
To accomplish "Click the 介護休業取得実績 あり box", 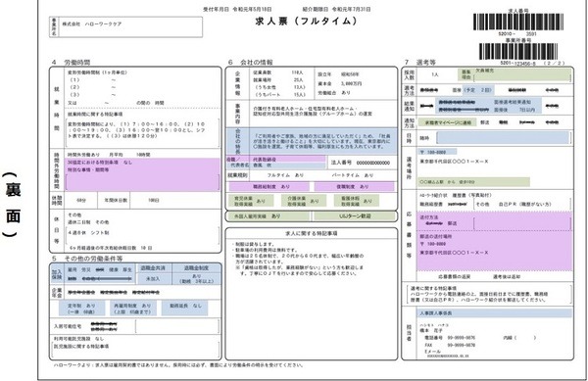I will (x=305, y=201).
